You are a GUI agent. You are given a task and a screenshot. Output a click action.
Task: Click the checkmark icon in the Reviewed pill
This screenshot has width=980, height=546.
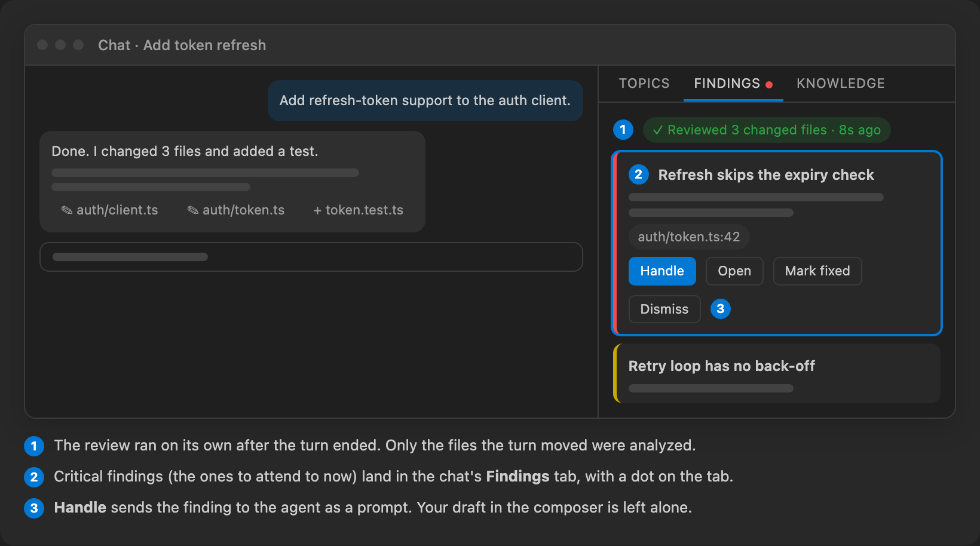pos(658,130)
